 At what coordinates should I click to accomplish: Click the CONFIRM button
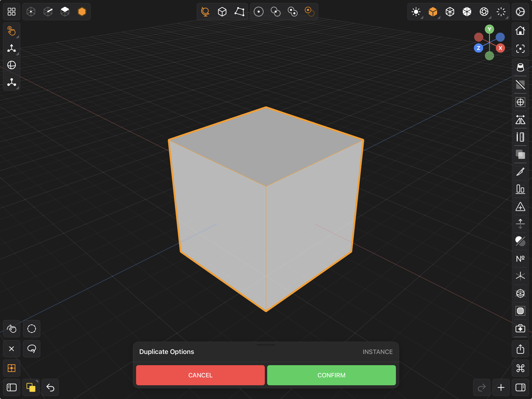[331, 375]
